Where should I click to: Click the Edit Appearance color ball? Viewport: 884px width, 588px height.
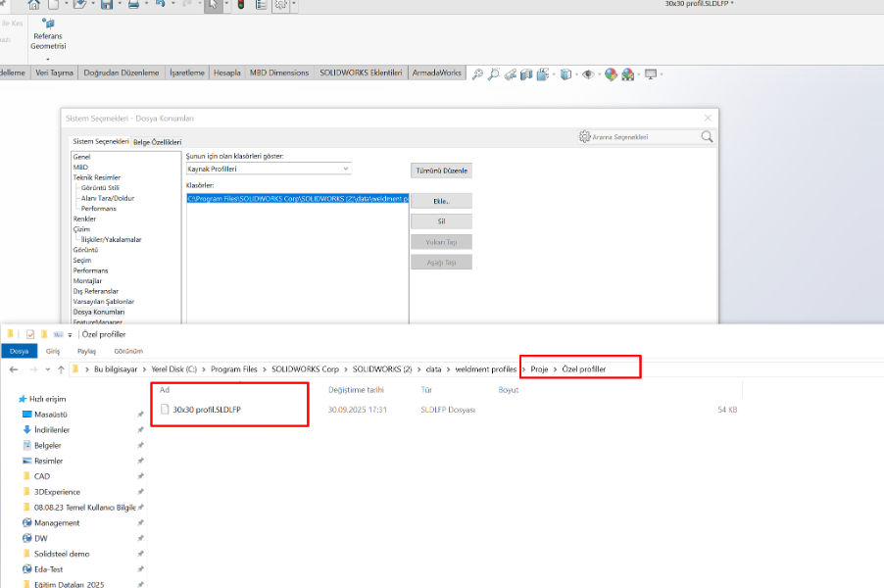point(611,74)
